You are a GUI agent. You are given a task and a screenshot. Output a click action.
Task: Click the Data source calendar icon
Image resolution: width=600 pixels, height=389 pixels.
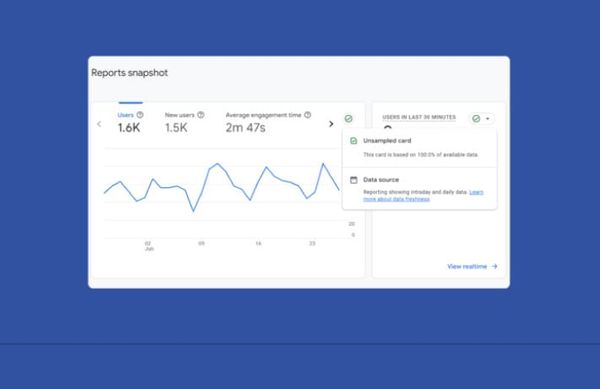coord(354,180)
